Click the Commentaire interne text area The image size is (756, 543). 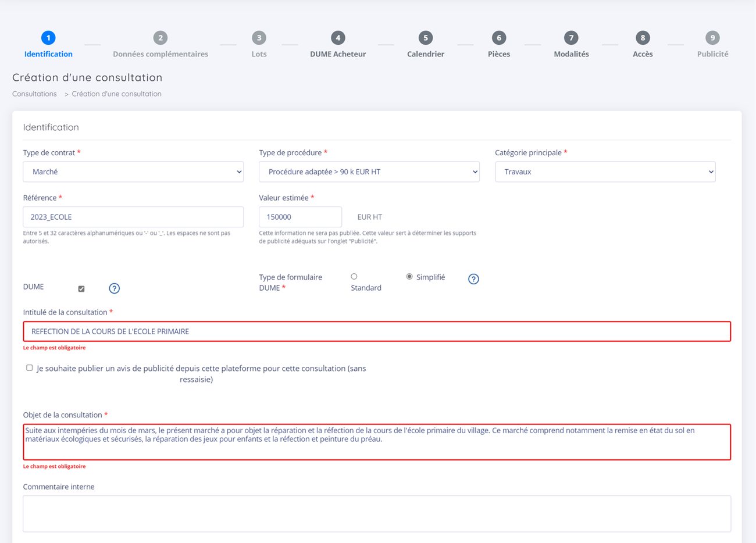point(377,513)
